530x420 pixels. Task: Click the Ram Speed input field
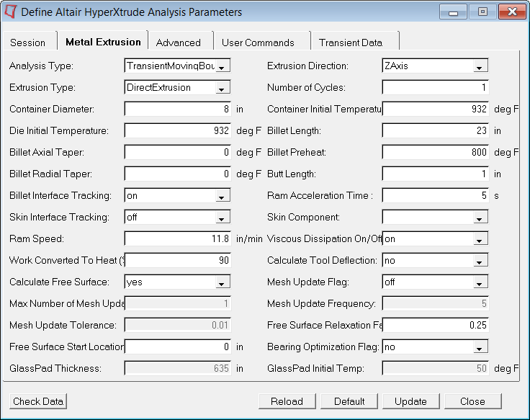coord(177,238)
